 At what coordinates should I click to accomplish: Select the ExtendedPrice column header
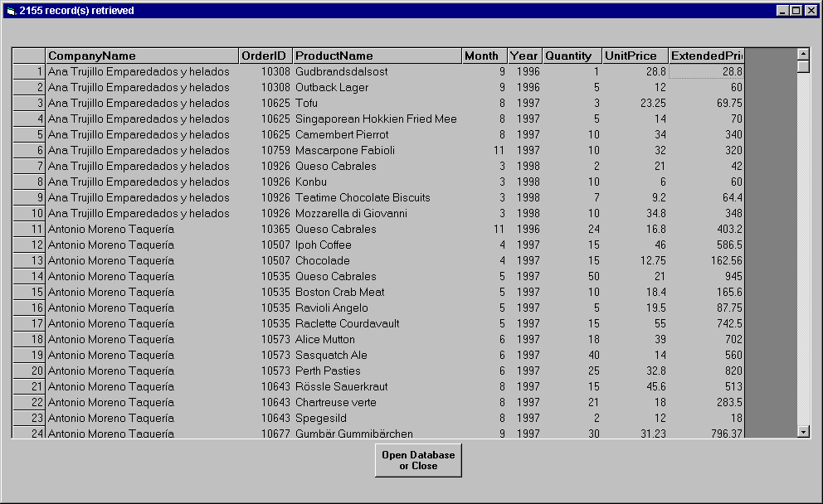point(707,56)
